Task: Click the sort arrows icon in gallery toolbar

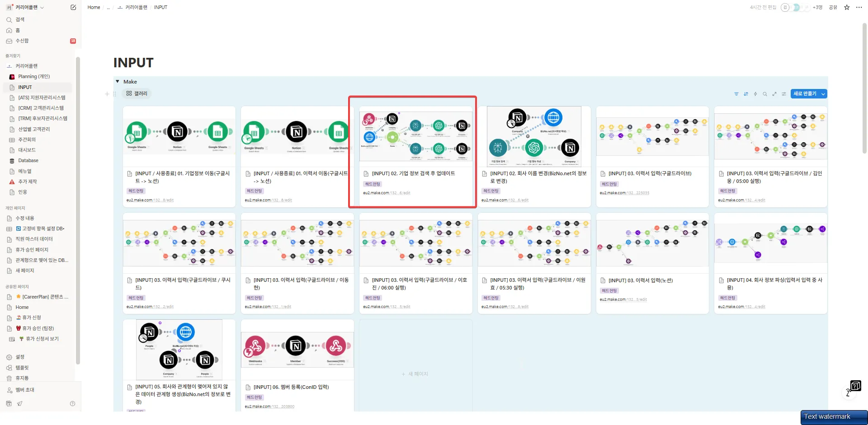Action: [x=746, y=94]
